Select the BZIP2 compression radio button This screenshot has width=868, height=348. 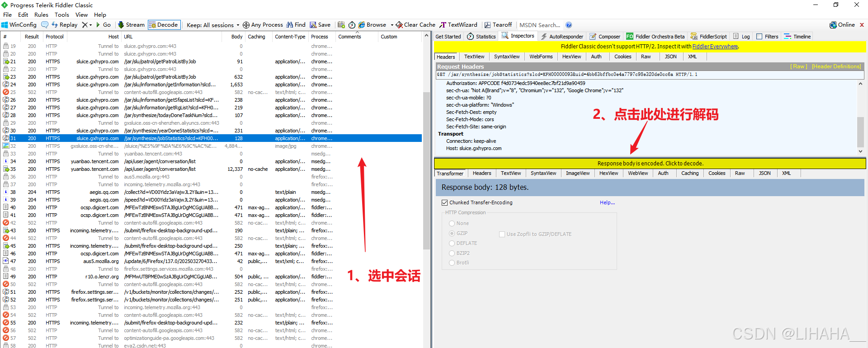(452, 253)
